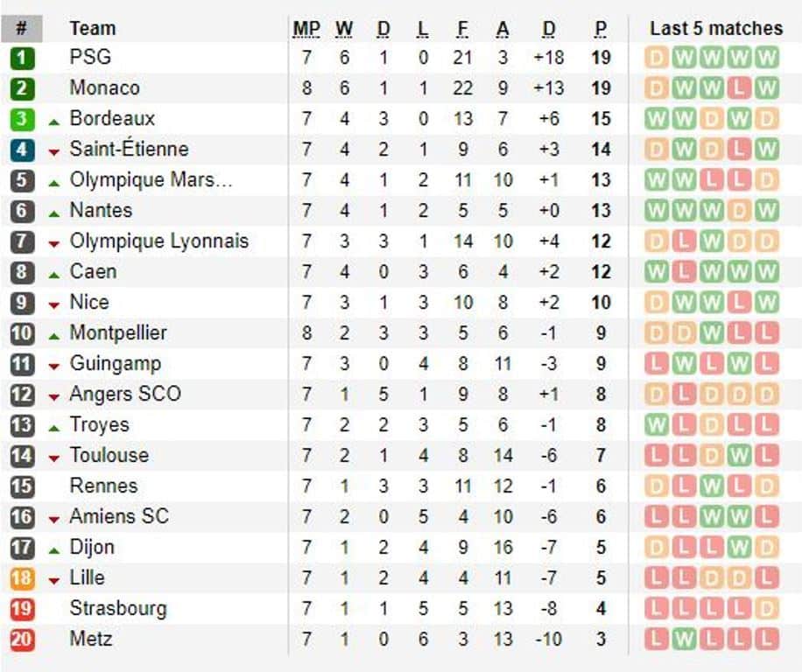The image size is (802, 672).
Task: Click PSG's first D result badge
Action: click(x=657, y=58)
